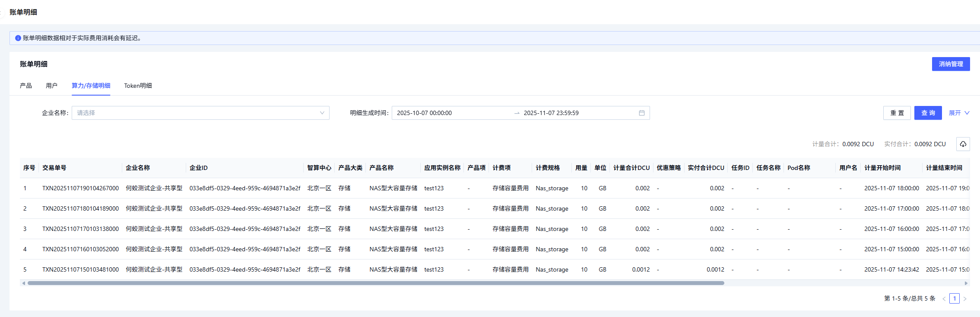Image resolution: width=980 pixels, height=317 pixels.
Task: Select the 算力/存储明细 tab
Action: [91, 86]
